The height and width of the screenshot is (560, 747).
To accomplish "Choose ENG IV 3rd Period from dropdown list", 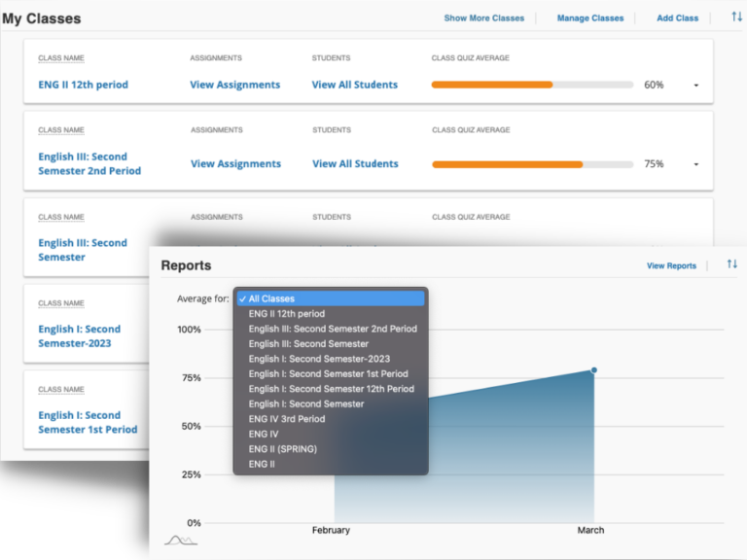I will coord(287,419).
